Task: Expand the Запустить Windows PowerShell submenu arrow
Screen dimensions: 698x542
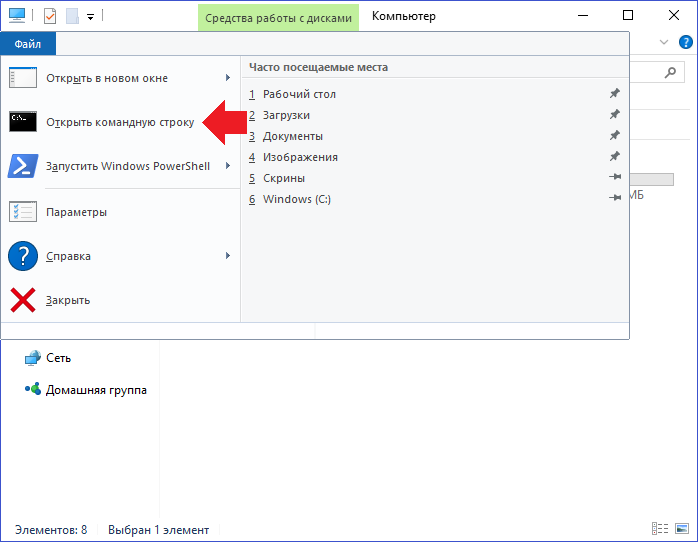Action: (227, 166)
